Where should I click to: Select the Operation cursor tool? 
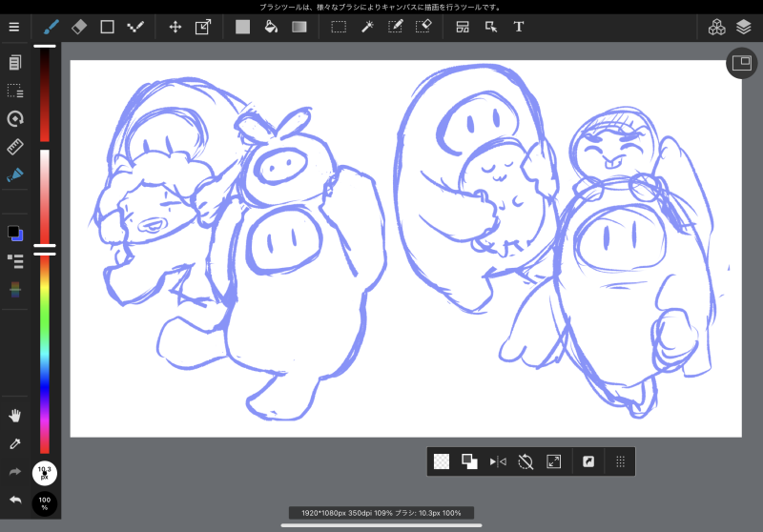click(x=491, y=27)
